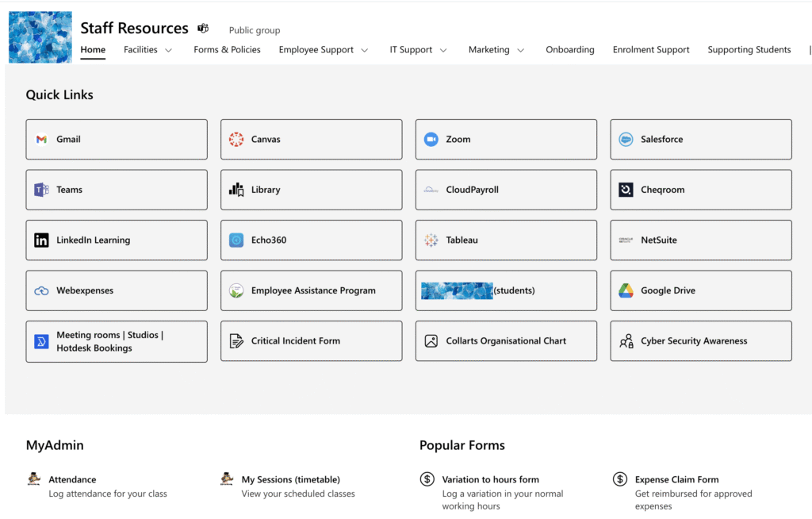Open the (students) quick link
The image size is (812, 519).
(506, 290)
